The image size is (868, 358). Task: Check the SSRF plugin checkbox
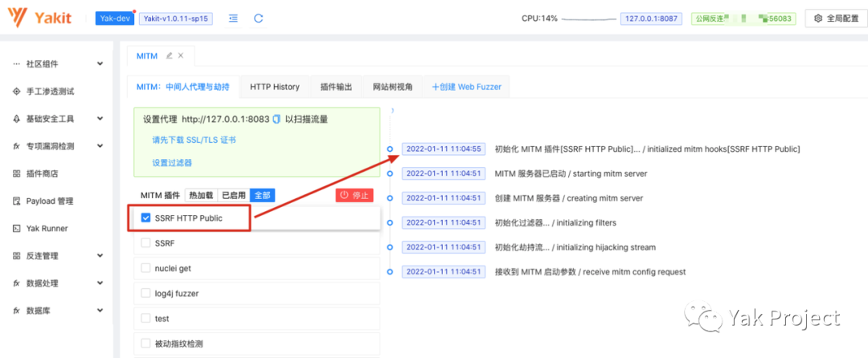(146, 243)
